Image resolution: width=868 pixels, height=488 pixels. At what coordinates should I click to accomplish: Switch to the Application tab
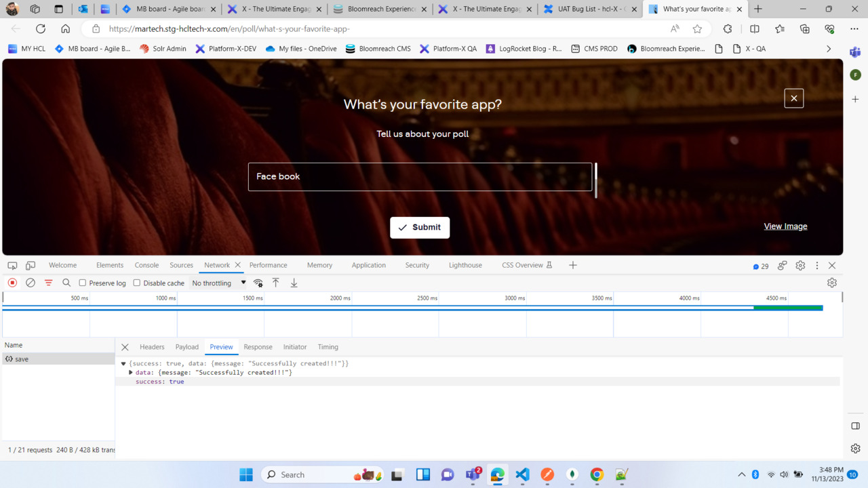click(x=368, y=265)
